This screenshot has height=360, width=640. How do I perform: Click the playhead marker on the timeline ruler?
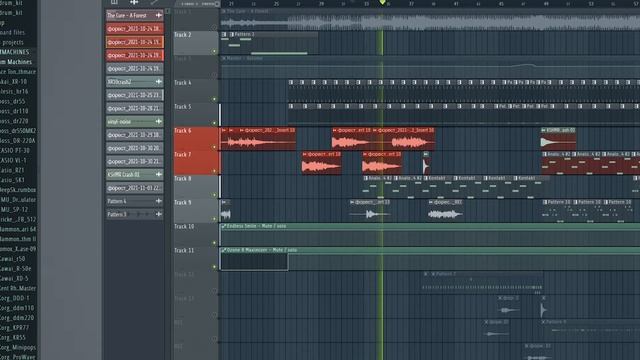pos(382,2)
